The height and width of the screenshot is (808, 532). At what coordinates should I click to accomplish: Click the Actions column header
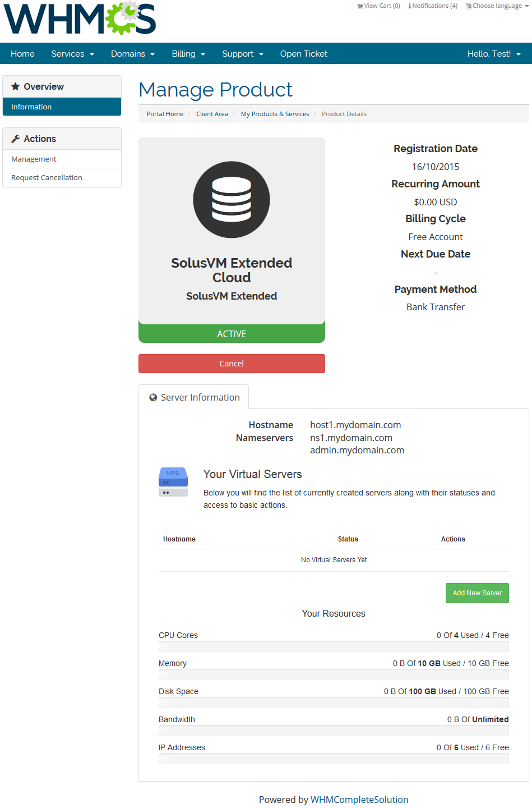pyautogui.click(x=453, y=539)
